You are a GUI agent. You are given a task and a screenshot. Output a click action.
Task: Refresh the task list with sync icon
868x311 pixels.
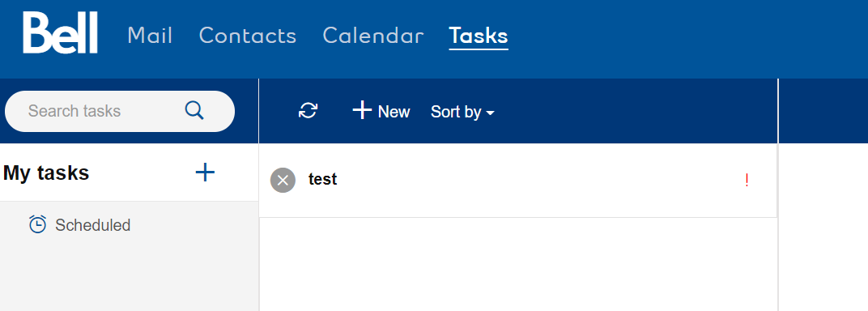pyautogui.click(x=308, y=111)
